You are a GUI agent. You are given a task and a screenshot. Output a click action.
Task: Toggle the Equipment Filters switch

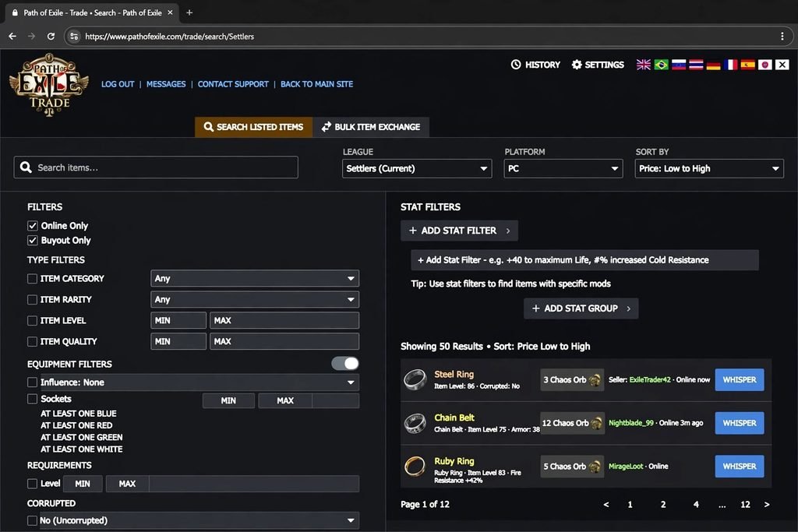(345, 363)
